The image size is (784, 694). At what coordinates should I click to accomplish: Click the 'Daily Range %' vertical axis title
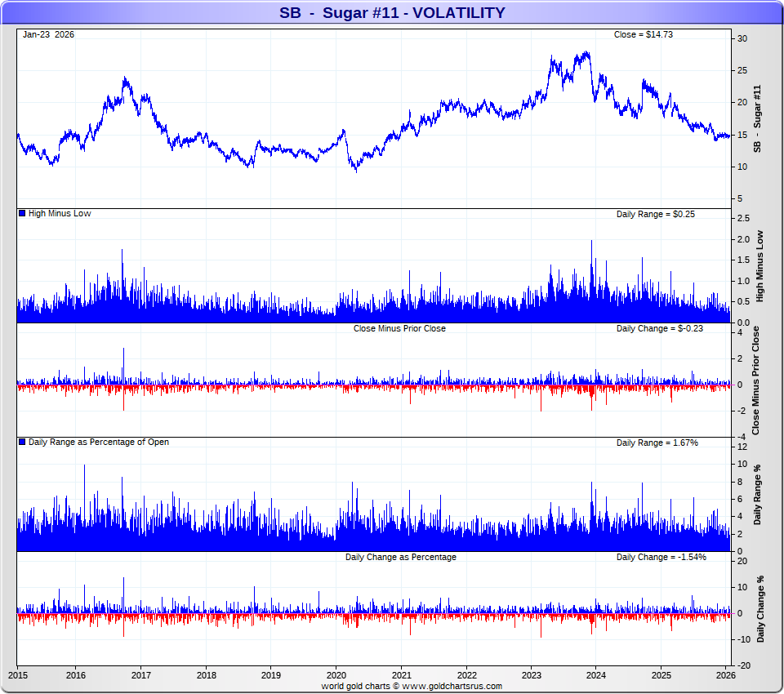[757, 495]
